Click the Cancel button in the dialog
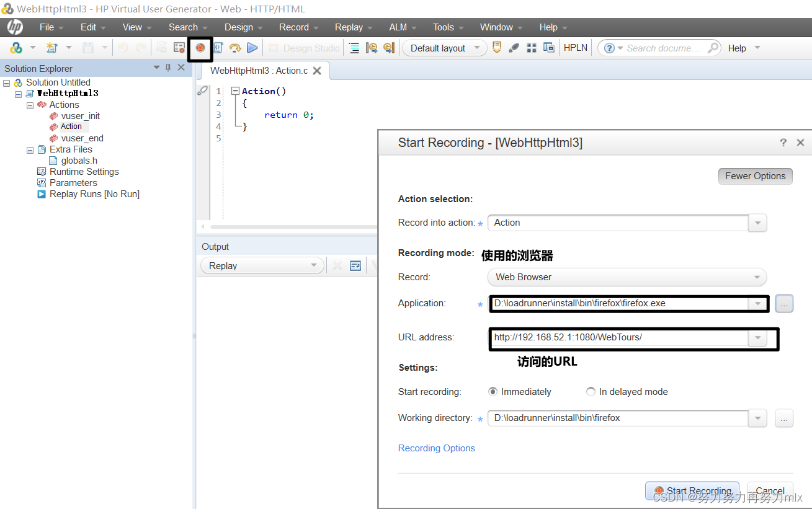Screen dimensions: 812x509 [x=770, y=491]
